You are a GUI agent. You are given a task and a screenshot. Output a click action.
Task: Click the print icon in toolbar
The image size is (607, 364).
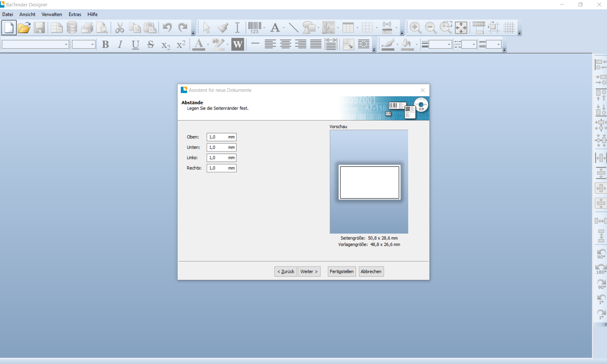87,28
